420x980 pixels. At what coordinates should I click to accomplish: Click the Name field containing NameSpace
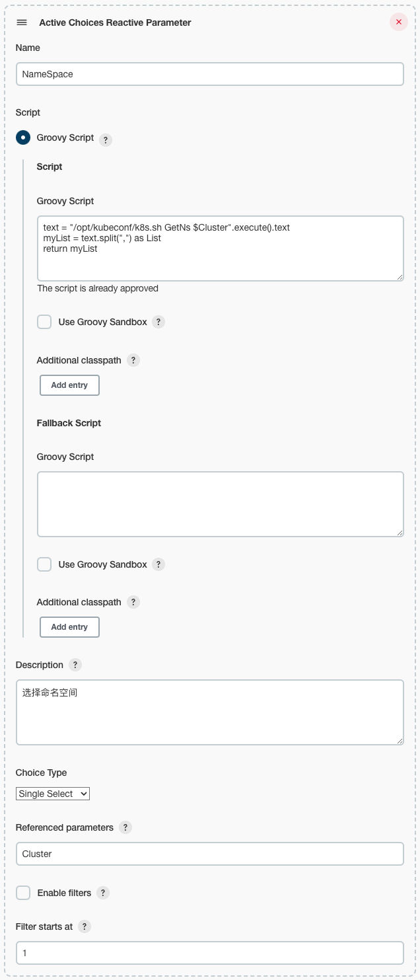coord(209,74)
